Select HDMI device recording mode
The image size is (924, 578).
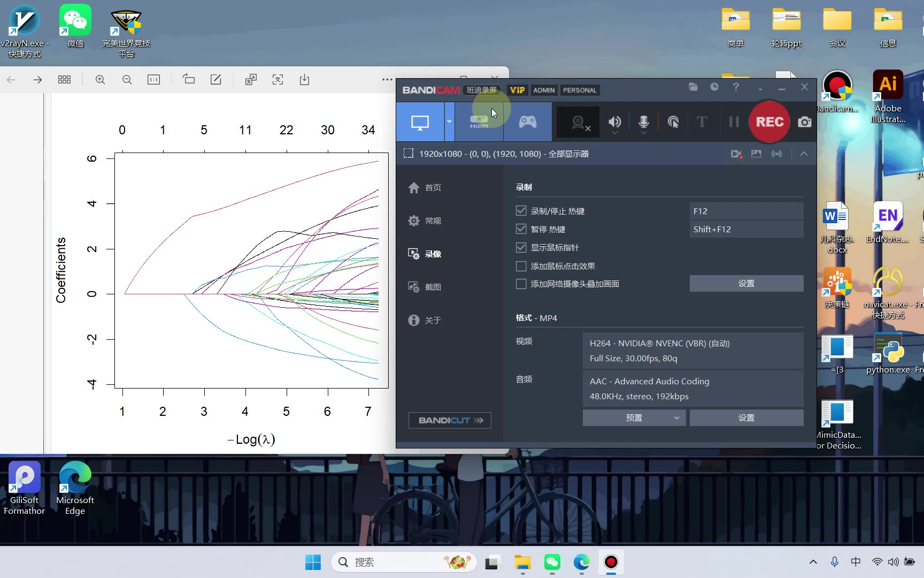coord(479,122)
